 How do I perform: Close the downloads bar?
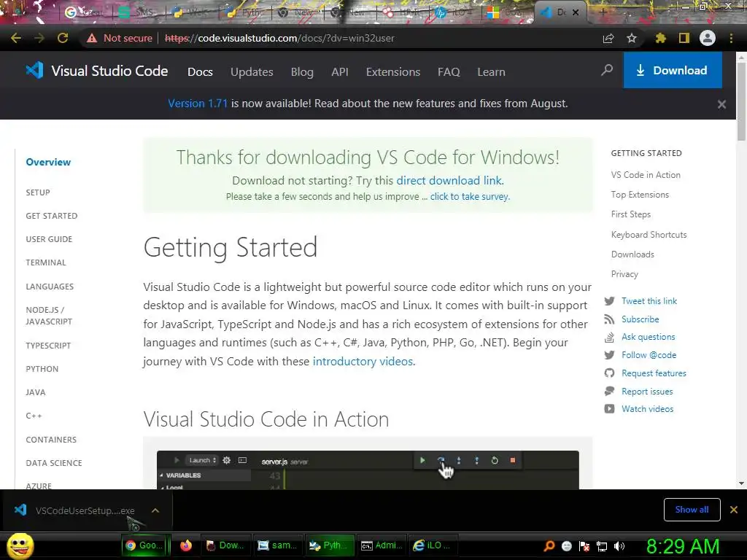[x=734, y=510]
